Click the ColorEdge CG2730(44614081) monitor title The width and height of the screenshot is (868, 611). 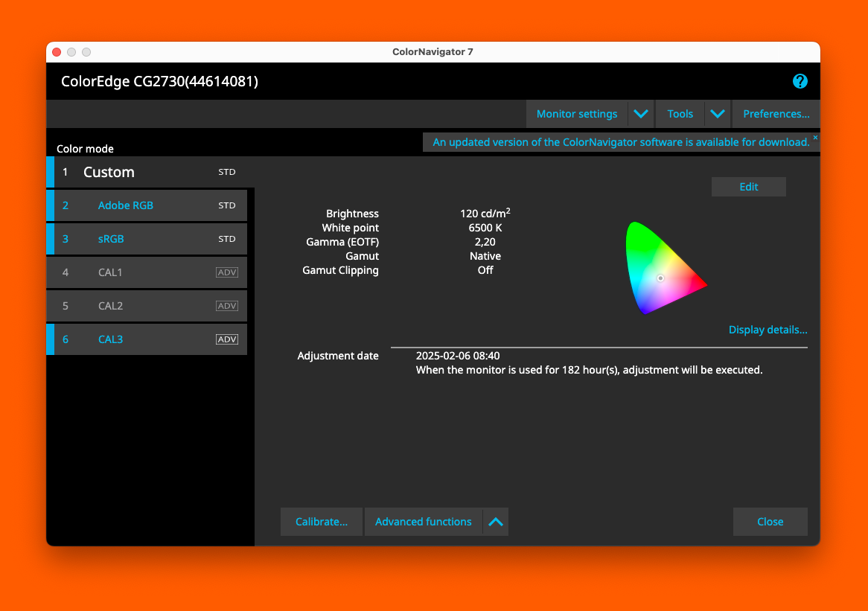tap(159, 81)
